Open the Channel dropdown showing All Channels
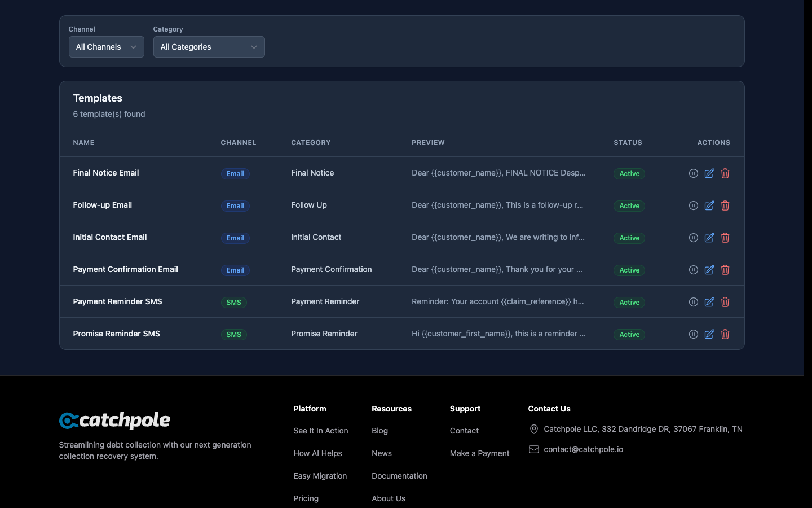812x508 pixels. pyautogui.click(x=106, y=47)
